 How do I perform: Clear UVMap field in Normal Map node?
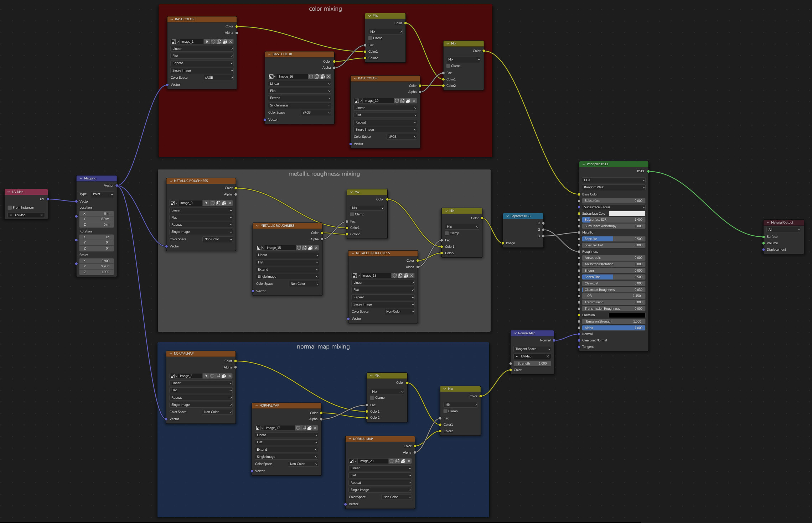coord(548,356)
